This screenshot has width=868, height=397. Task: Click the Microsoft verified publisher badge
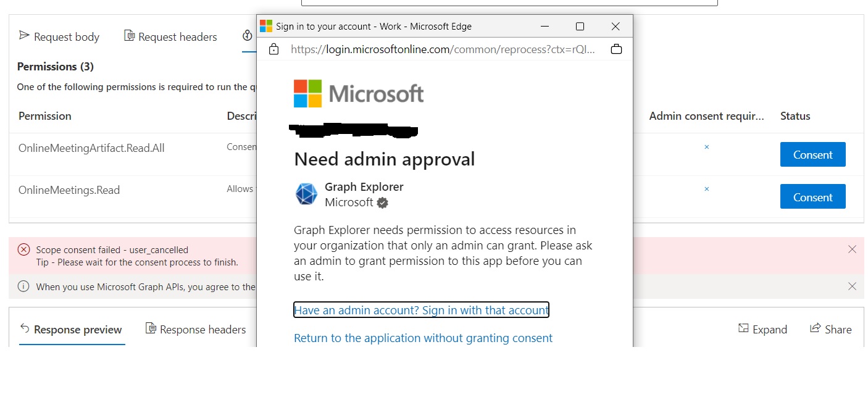(383, 203)
